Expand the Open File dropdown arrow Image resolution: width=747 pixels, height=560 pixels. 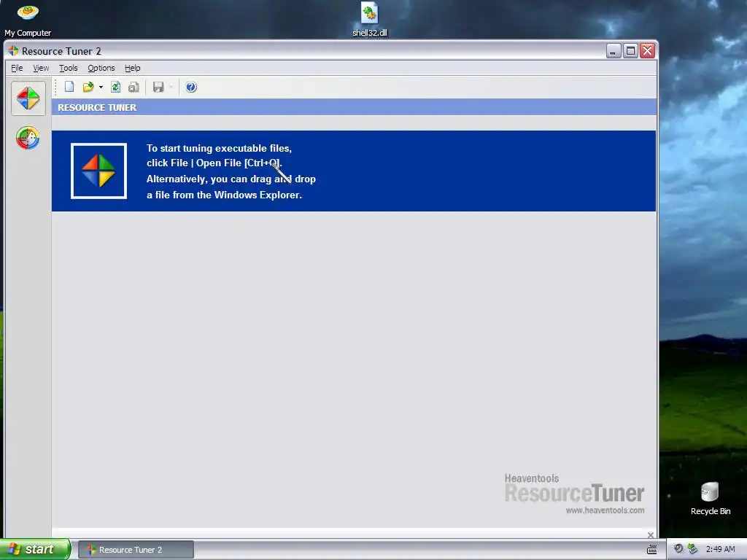(x=101, y=87)
